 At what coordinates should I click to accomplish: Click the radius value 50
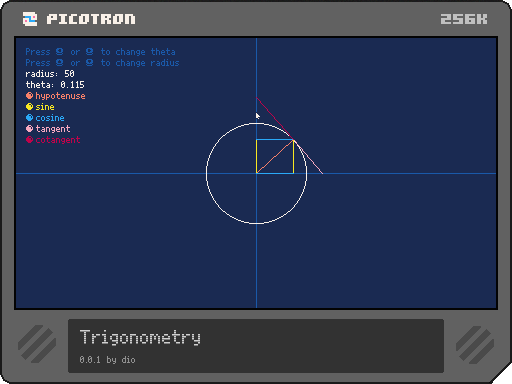point(69,74)
